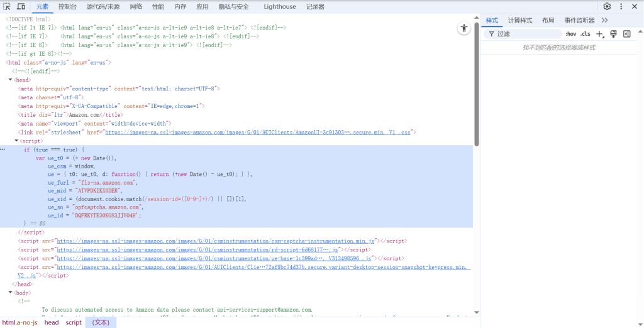644x328 pixels.
Task: Open DevTools settings gear
Action: (607, 6)
